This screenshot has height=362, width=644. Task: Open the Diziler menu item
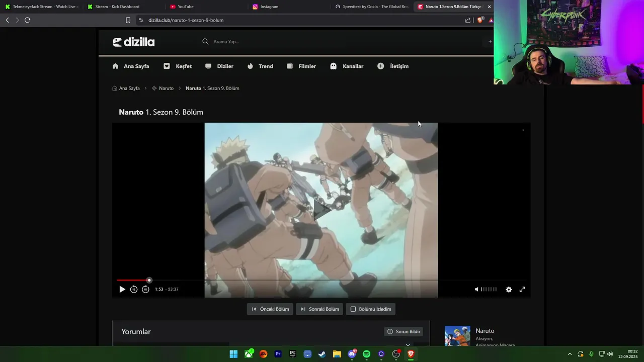[219, 66]
